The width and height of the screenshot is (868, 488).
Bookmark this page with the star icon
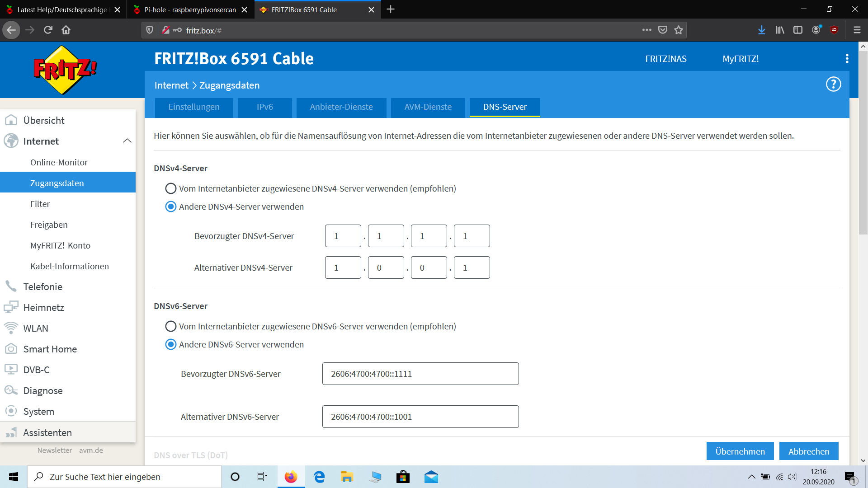pyautogui.click(x=678, y=30)
